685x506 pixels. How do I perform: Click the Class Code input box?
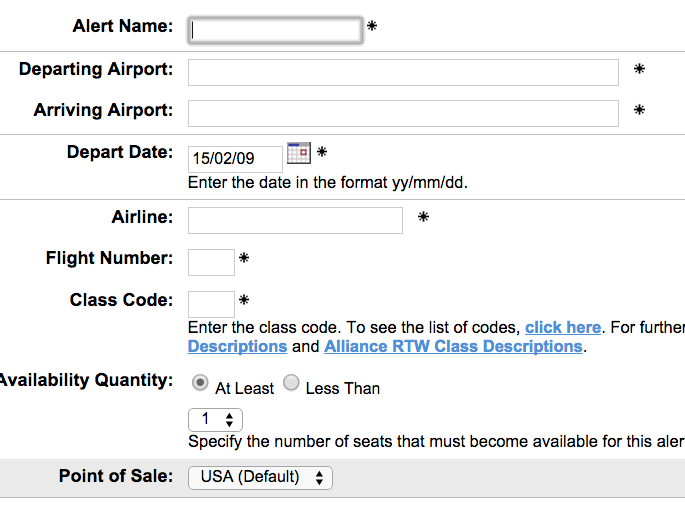point(211,304)
